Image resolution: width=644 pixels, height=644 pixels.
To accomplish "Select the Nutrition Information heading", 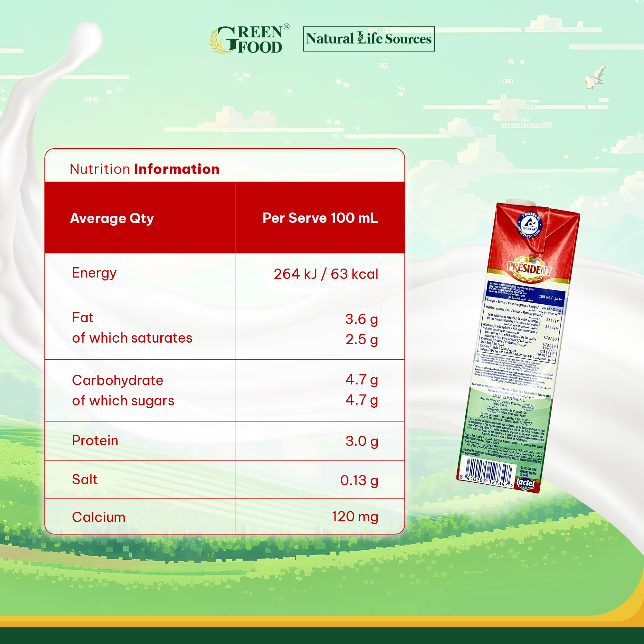I will [144, 169].
